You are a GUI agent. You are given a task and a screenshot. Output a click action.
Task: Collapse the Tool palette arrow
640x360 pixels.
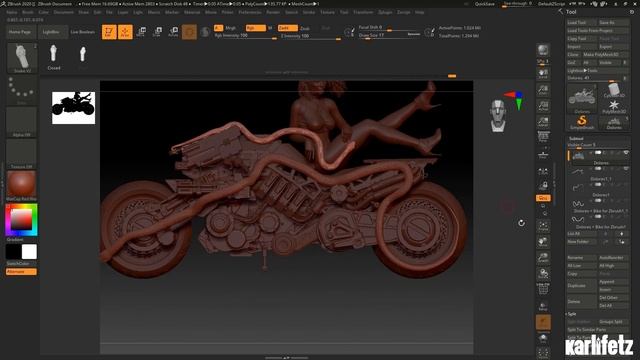560,11
